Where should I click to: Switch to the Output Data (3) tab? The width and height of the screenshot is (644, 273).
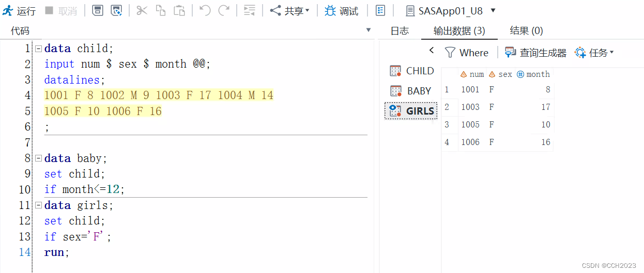(459, 31)
